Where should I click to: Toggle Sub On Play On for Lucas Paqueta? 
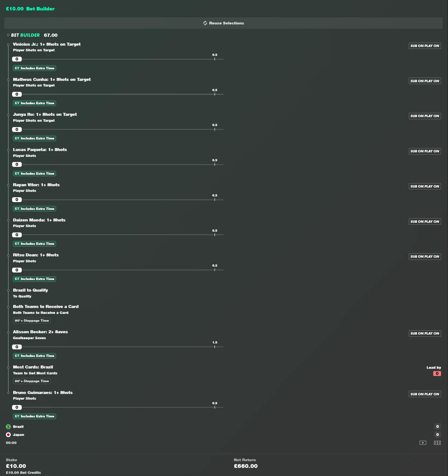tap(425, 151)
